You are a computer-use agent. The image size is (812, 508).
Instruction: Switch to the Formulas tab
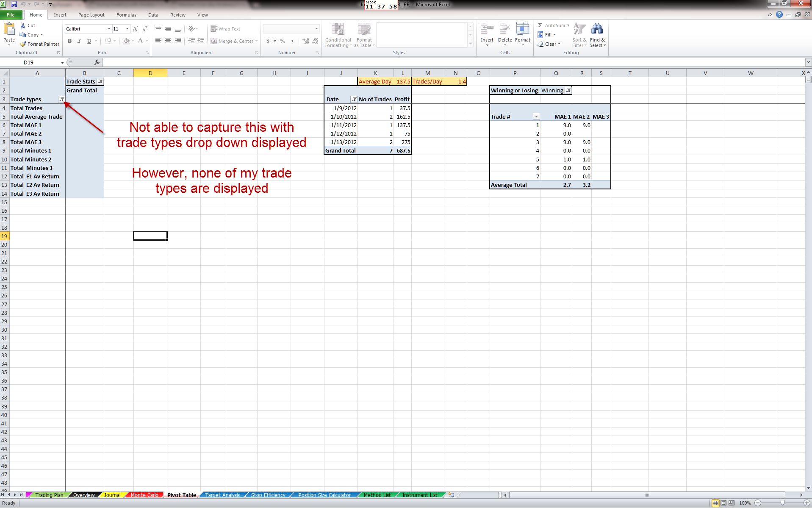126,15
